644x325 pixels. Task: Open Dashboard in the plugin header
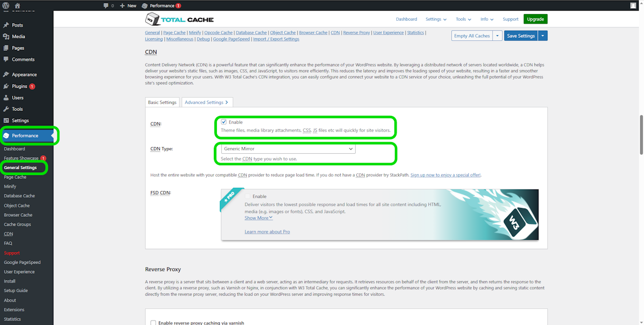(x=407, y=19)
